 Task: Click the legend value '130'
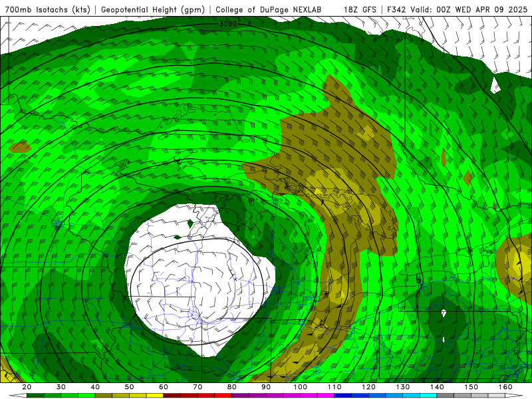[x=403, y=387]
